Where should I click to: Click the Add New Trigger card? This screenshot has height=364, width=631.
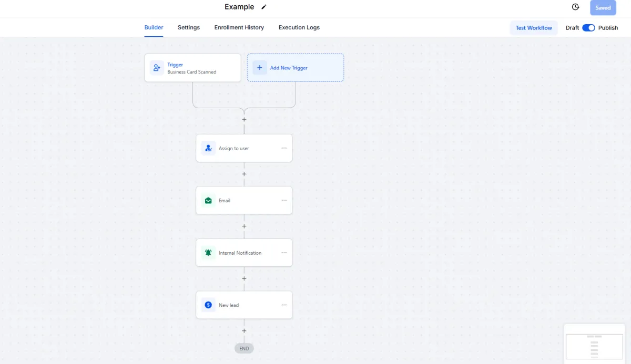(x=296, y=68)
